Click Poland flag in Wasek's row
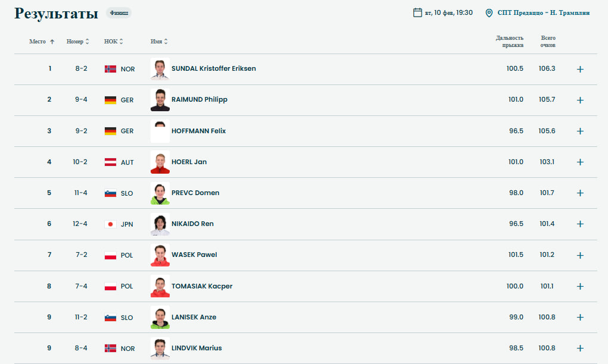 (x=110, y=255)
